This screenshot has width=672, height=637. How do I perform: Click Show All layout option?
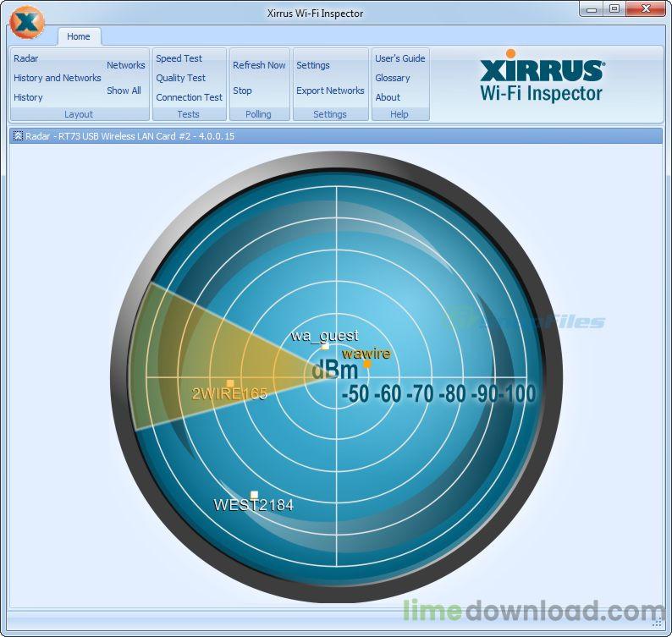(x=124, y=91)
